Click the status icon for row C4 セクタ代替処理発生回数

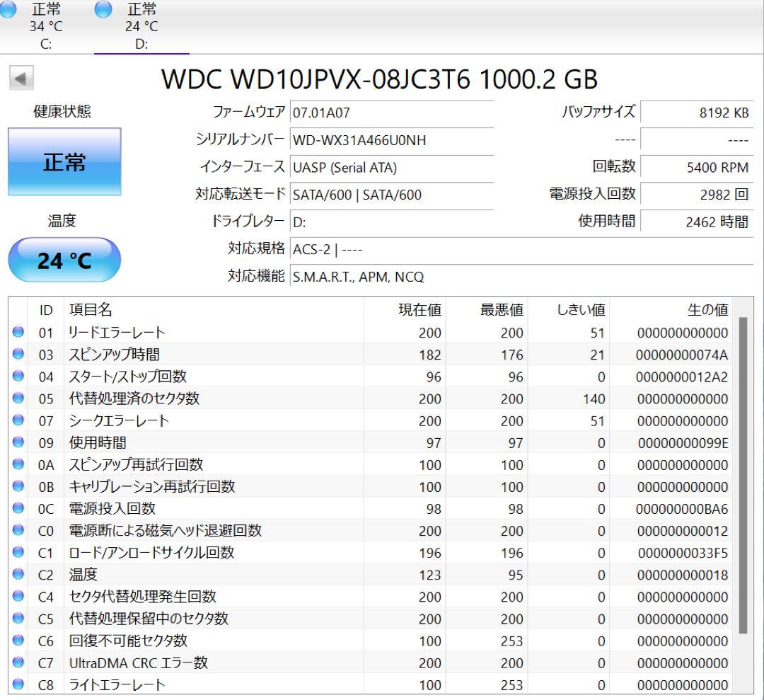click(x=18, y=596)
